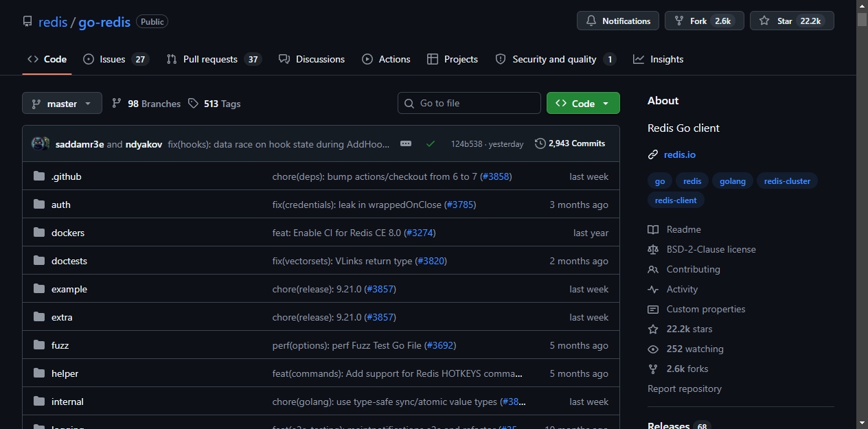Visit the redis.io website link
The image size is (868, 429).
[680, 154]
